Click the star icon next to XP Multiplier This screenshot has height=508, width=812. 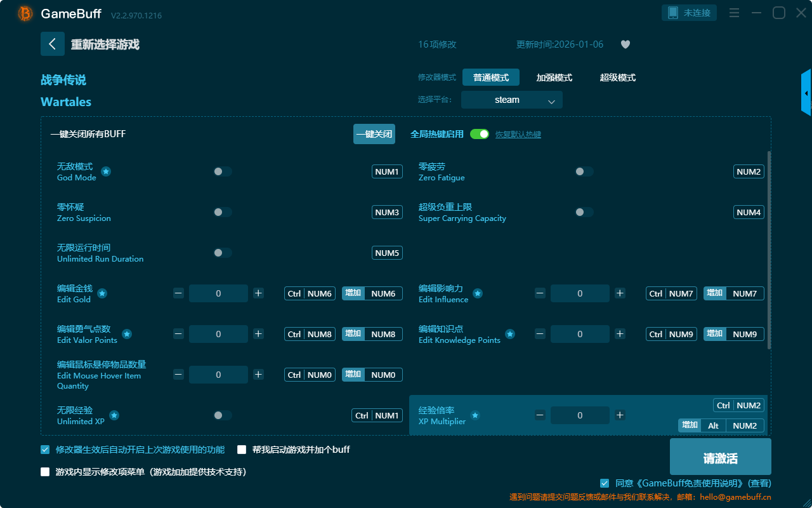click(475, 415)
